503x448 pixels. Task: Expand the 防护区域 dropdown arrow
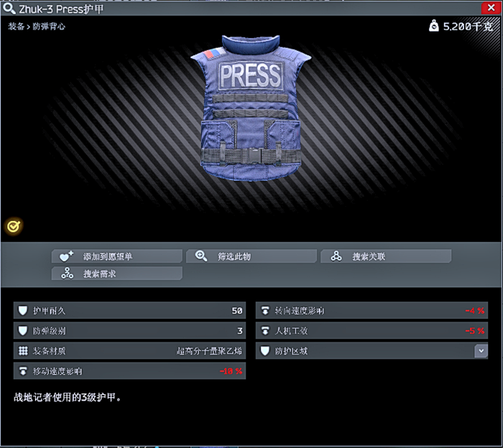481,351
